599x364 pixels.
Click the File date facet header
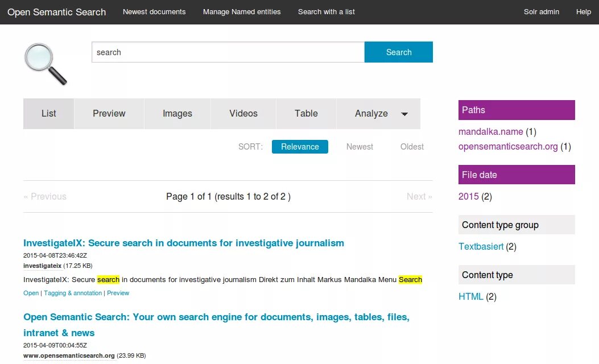517,175
